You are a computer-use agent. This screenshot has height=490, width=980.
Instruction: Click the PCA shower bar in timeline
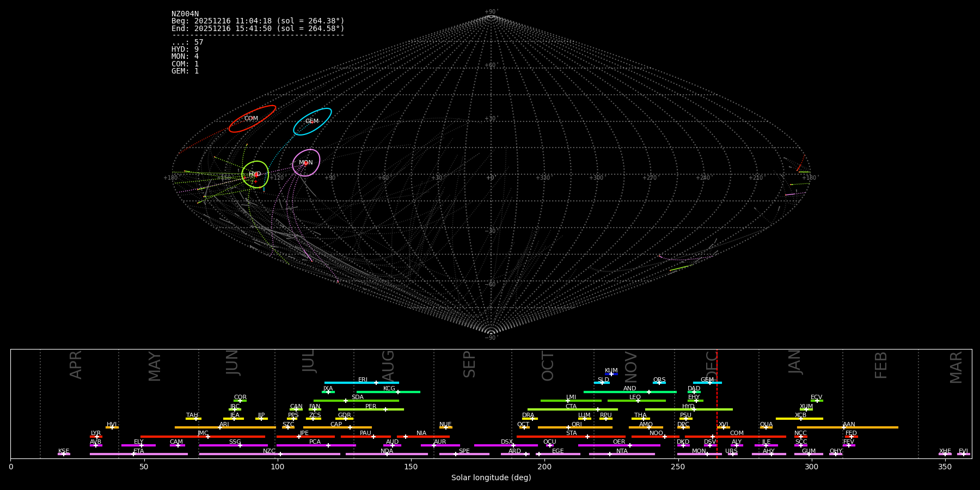[x=316, y=445]
